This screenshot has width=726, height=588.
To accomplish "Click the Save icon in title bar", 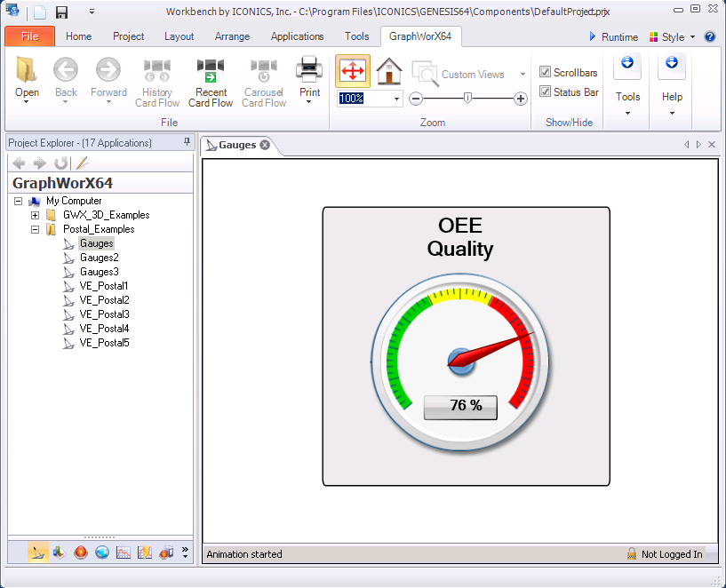I will [x=61, y=12].
